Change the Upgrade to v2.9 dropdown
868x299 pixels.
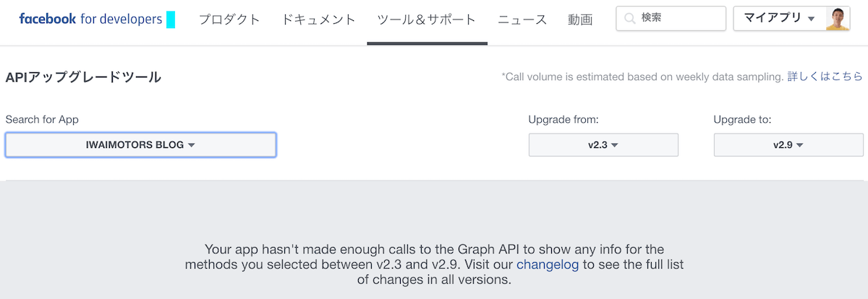pos(788,144)
